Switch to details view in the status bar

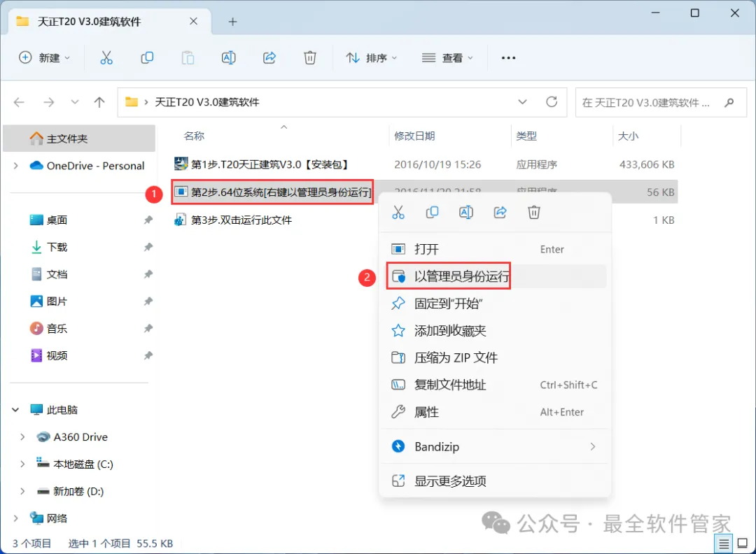point(724,544)
